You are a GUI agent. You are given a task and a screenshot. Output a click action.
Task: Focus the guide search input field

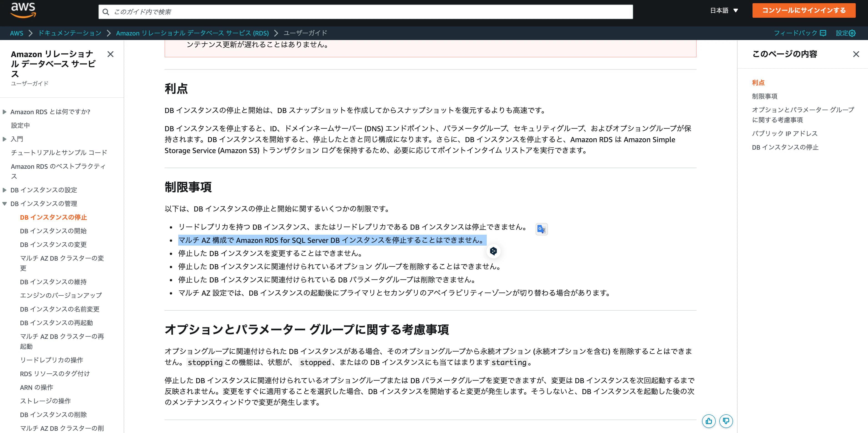pyautogui.click(x=366, y=12)
